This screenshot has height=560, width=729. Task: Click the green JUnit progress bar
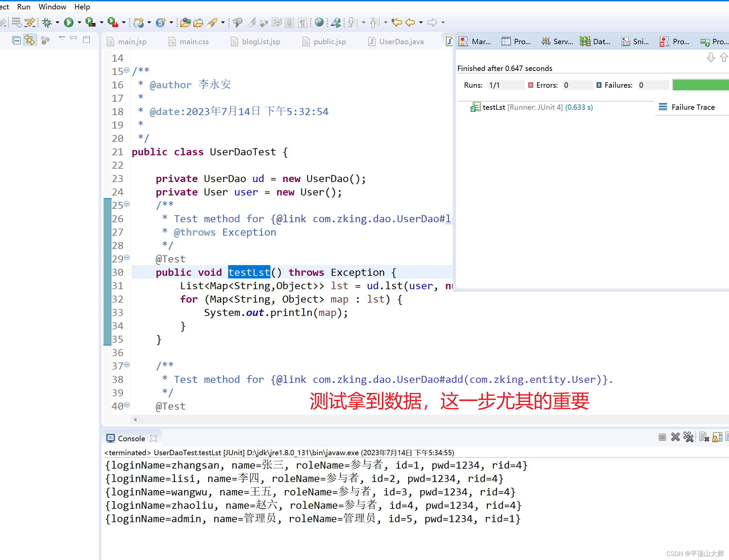(701, 85)
